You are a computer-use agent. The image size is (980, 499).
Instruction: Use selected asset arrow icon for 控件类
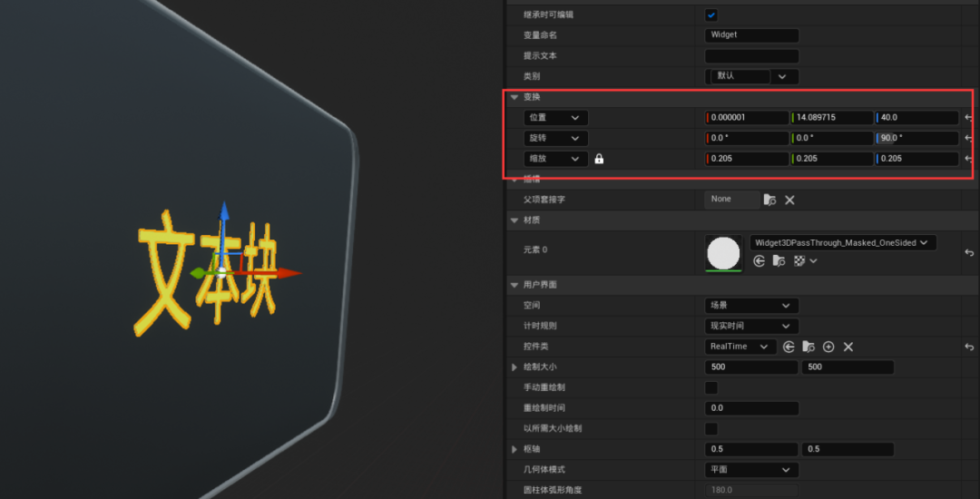(x=789, y=347)
